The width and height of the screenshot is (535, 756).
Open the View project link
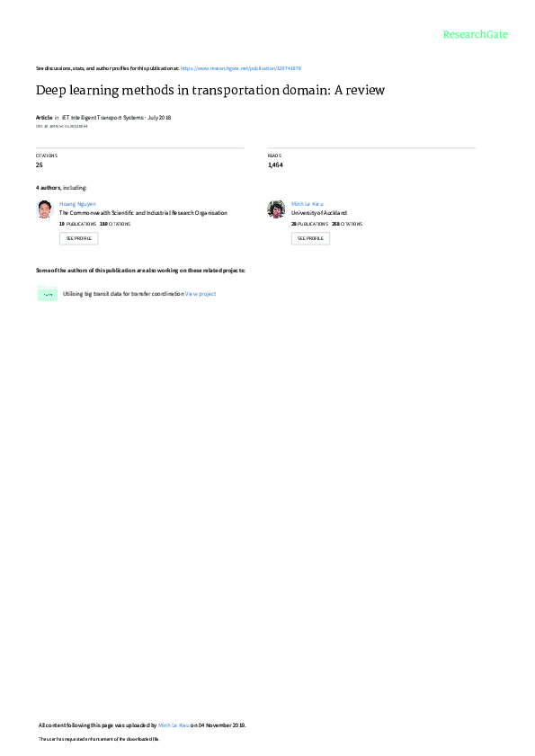coord(201,294)
